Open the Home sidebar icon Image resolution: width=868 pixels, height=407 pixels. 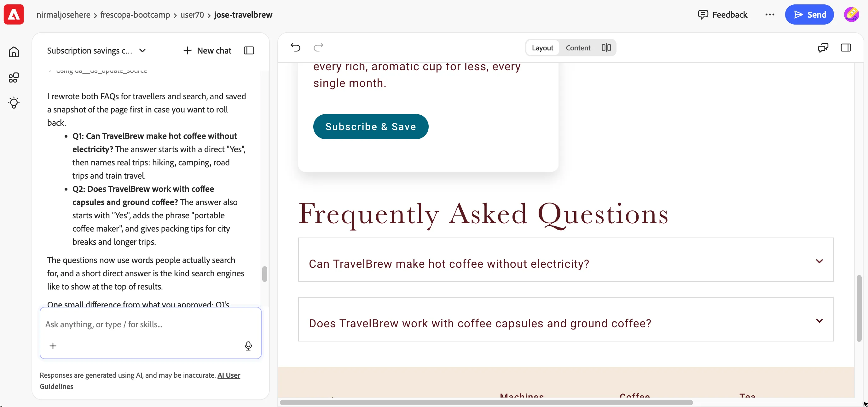pos(14,52)
